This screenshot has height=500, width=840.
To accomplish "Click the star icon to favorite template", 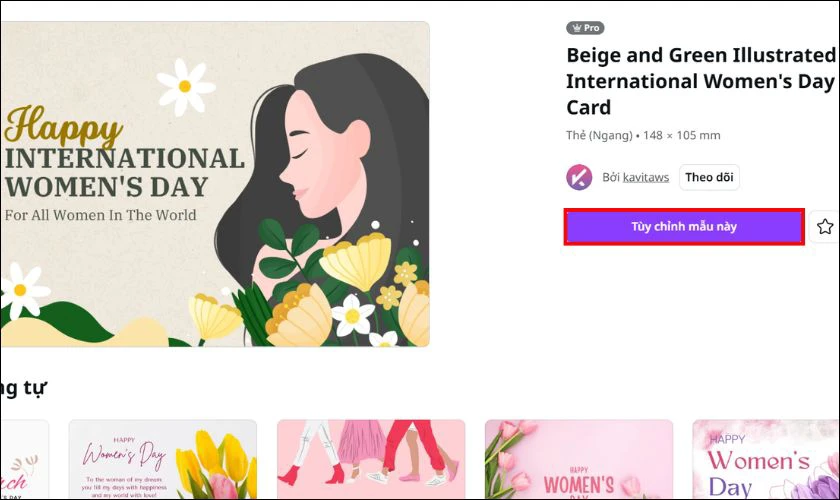I will pos(825,227).
